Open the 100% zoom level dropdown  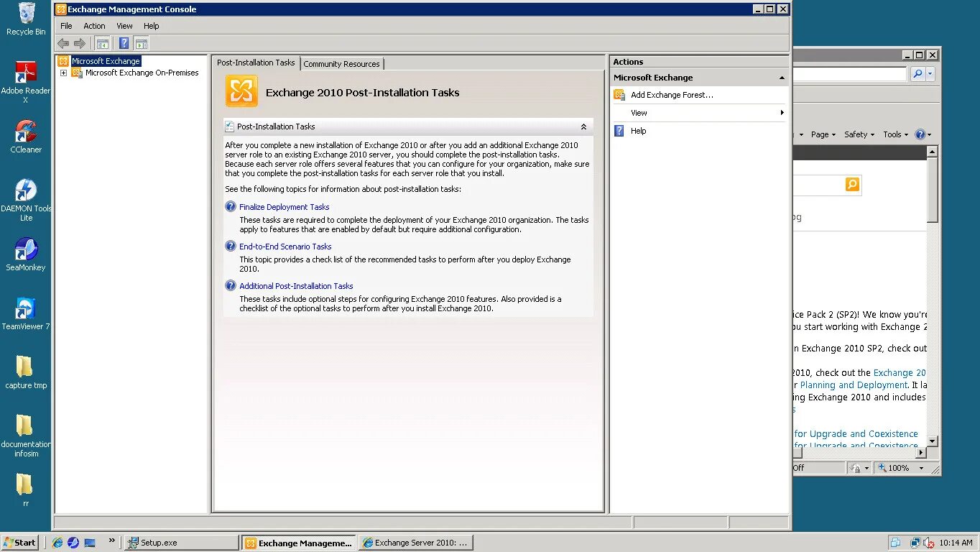(x=921, y=468)
